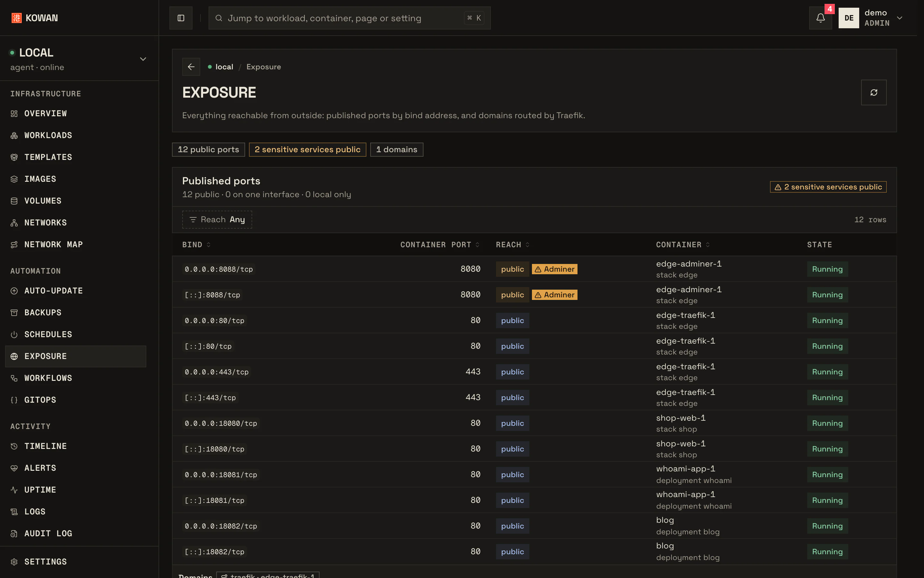Click edge-adminer-1 on the 0.0.0.0:8088 row
This screenshot has height=578, width=924.
pos(689,264)
